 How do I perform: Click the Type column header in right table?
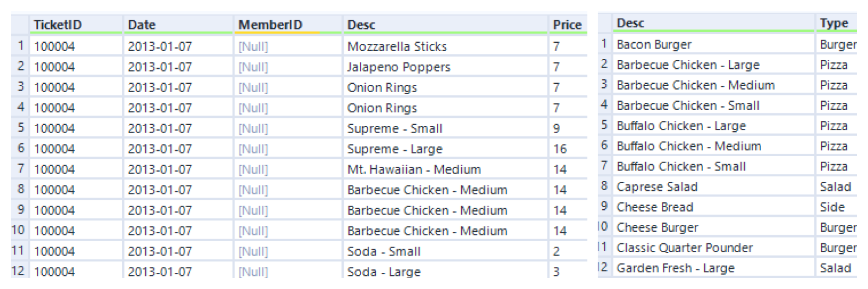tap(836, 24)
